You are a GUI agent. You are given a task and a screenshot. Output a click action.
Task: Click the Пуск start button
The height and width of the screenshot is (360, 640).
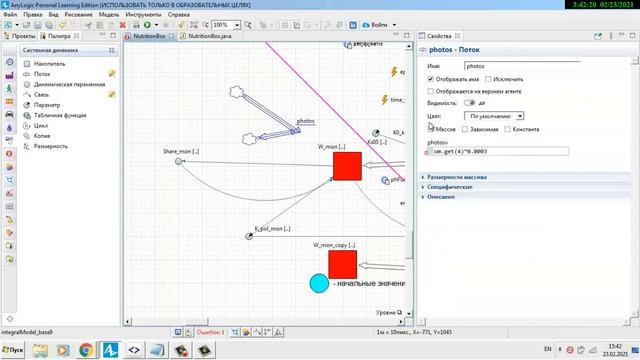point(13,350)
